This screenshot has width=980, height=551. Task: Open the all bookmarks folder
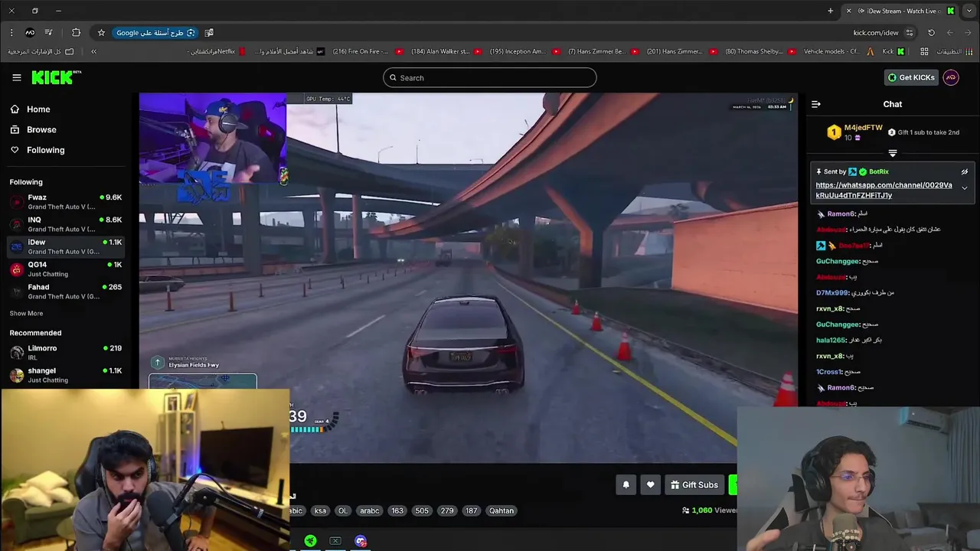(x=41, y=51)
